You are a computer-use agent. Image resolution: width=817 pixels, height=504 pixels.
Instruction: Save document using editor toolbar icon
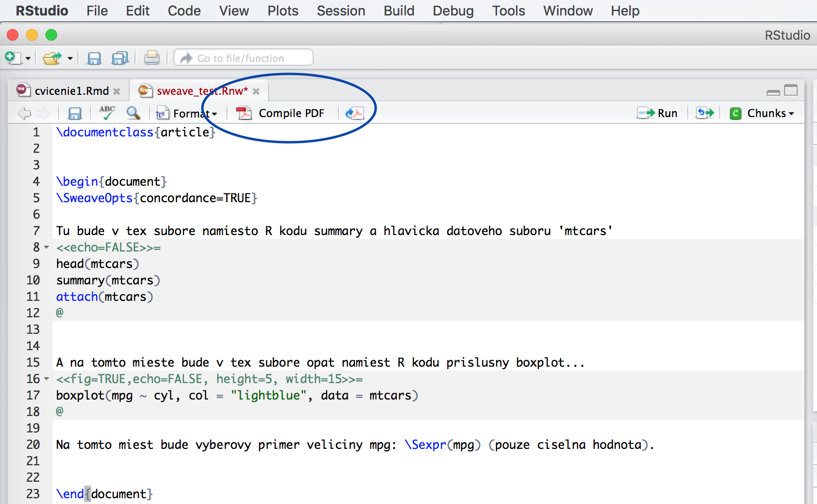click(75, 114)
